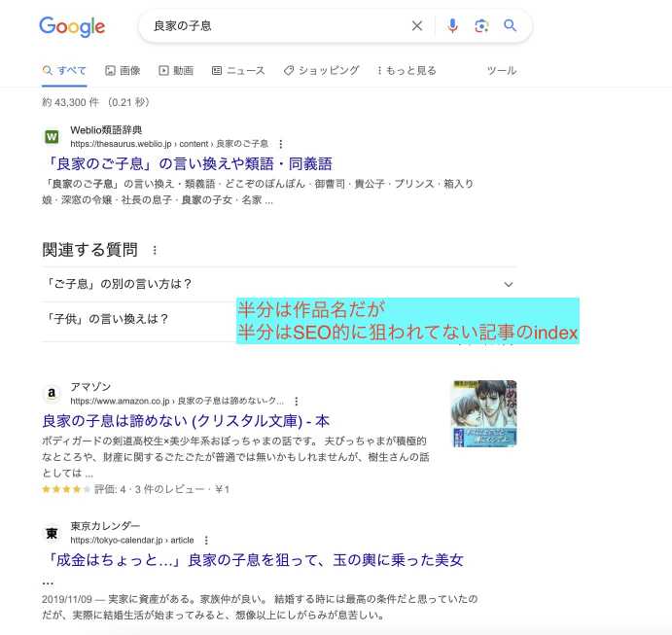672x635 pixels.
Task: Click the book cover thumbnail
Action: click(x=484, y=413)
